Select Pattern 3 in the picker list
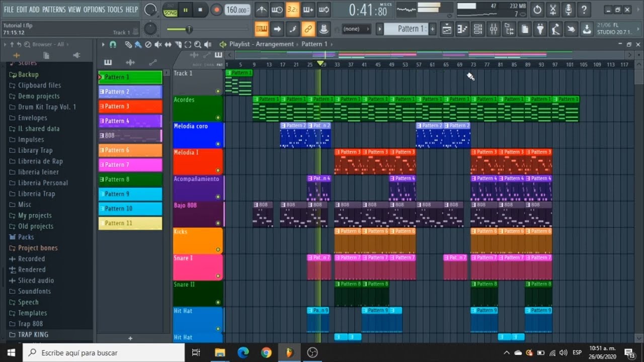 (130, 106)
